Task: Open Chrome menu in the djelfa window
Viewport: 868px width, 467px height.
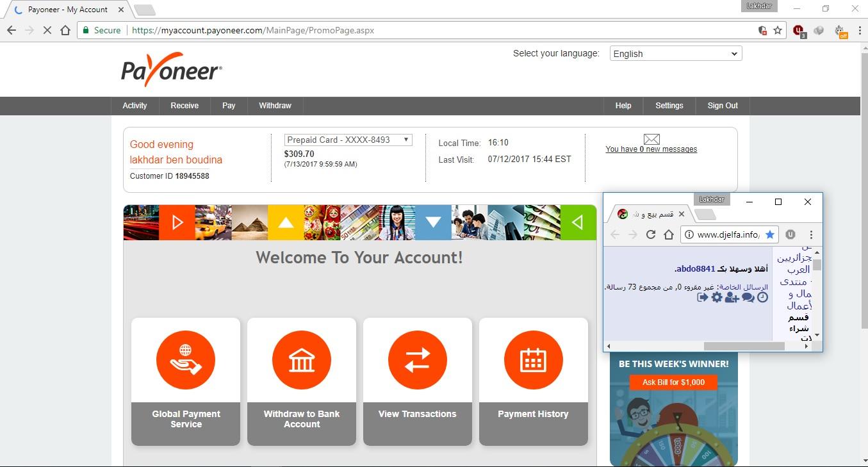Action: pyautogui.click(x=811, y=234)
